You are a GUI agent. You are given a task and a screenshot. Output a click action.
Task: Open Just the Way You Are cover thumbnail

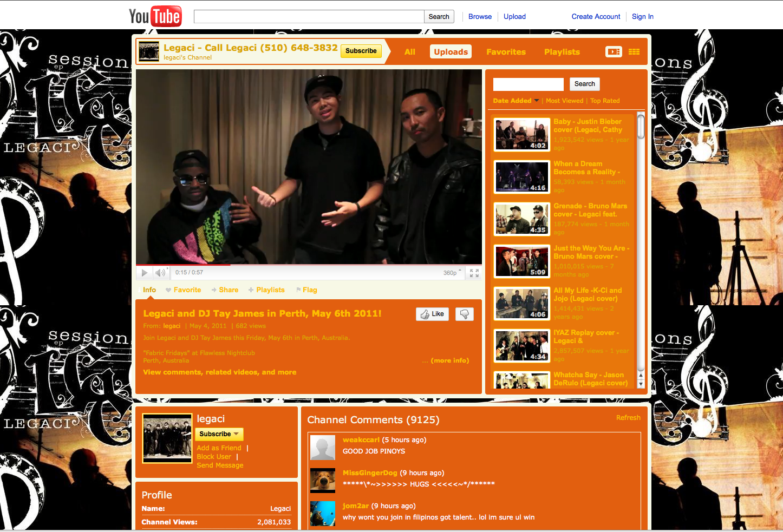click(x=522, y=261)
